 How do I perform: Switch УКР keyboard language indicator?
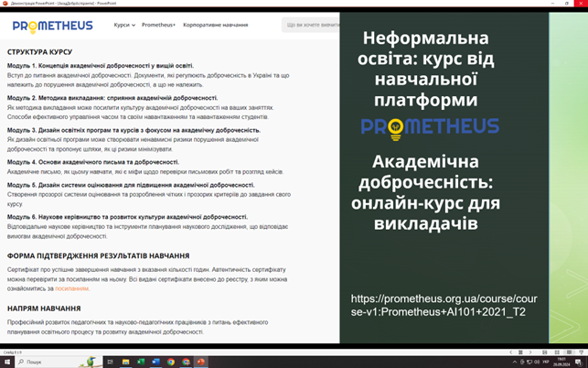pos(546,362)
